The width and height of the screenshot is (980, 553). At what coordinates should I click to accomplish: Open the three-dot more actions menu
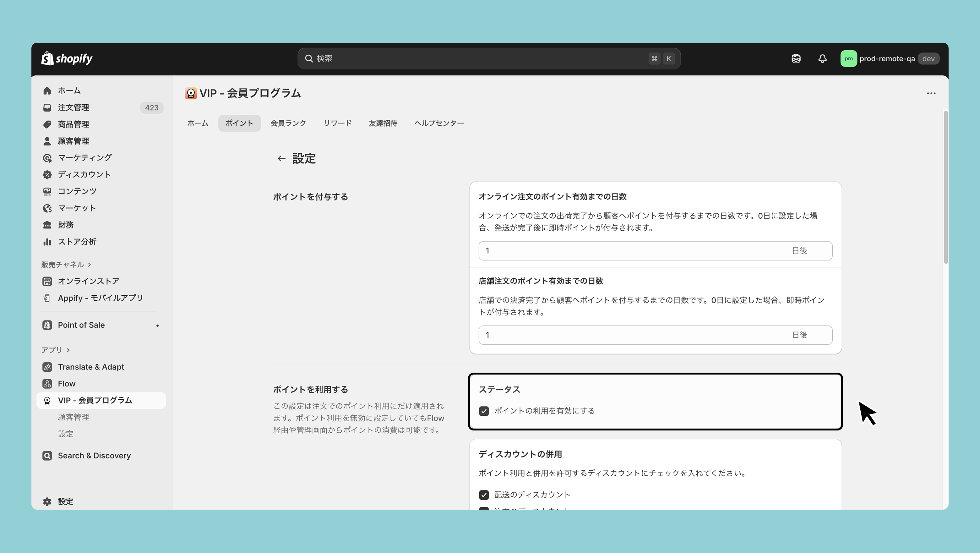pyautogui.click(x=931, y=93)
